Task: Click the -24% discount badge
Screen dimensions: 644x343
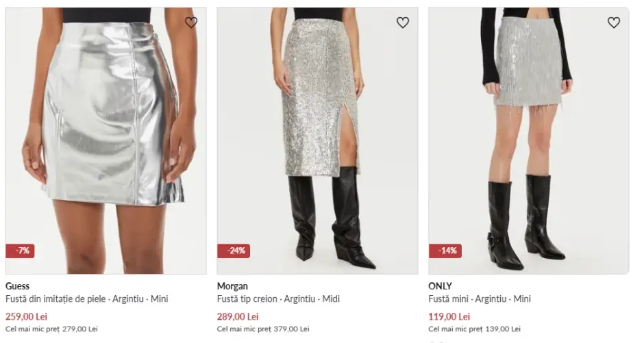Action: tap(234, 251)
